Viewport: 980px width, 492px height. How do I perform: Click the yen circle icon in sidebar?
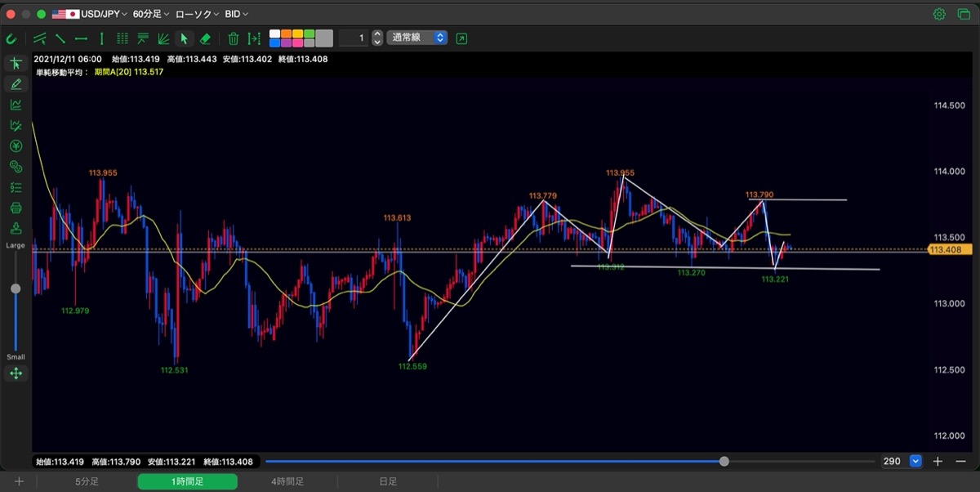coord(16,145)
